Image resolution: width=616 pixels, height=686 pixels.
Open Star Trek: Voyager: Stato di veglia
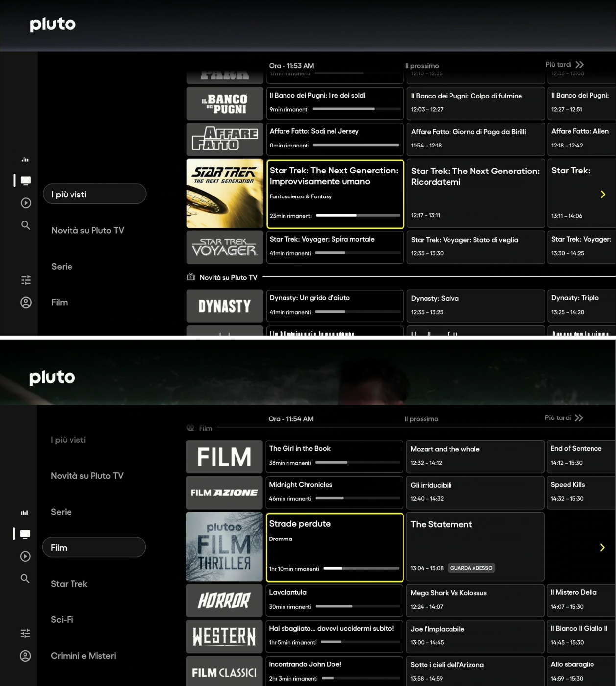coord(476,247)
